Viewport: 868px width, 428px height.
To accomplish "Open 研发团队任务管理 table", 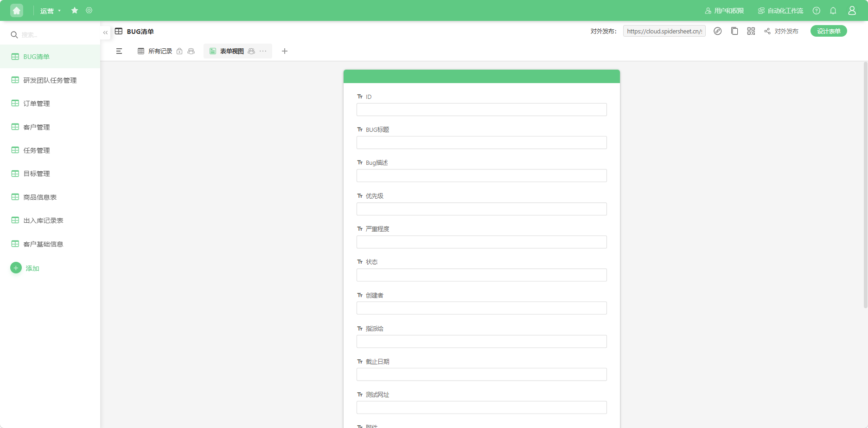I will (x=50, y=80).
